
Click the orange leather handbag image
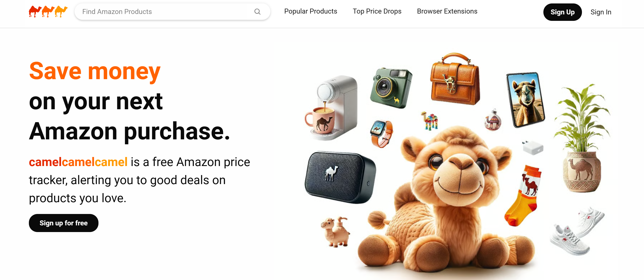(x=454, y=79)
